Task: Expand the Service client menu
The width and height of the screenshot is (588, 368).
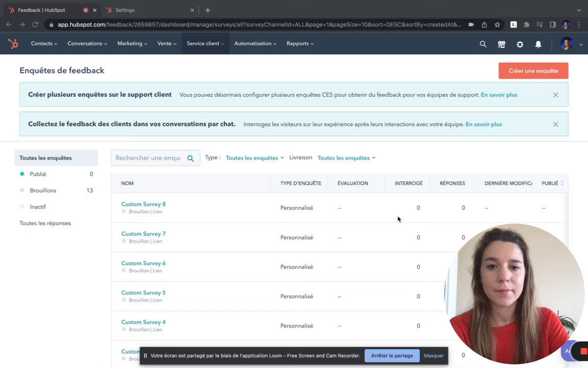Action: (206, 43)
